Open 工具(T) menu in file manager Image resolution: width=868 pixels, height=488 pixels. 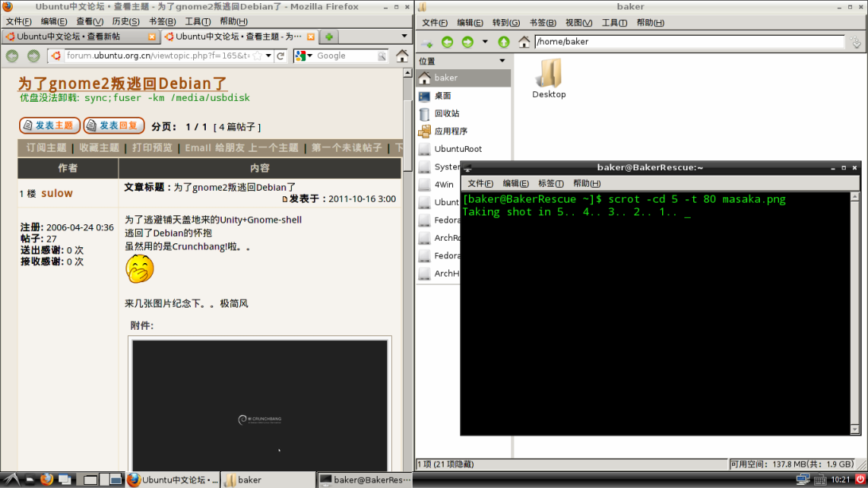[x=614, y=23]
